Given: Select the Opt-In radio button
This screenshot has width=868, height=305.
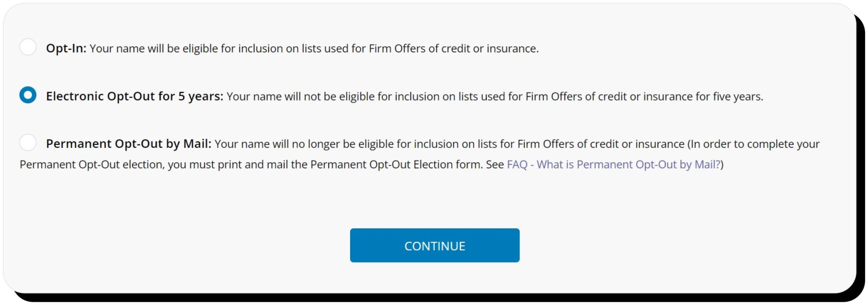Looking at the screenshot, I should tap(28, 48).
